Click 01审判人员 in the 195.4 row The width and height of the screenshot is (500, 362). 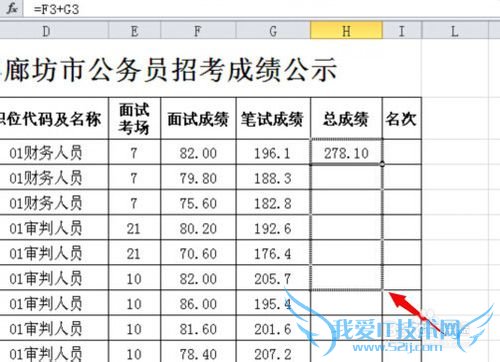tap(46, 303)
